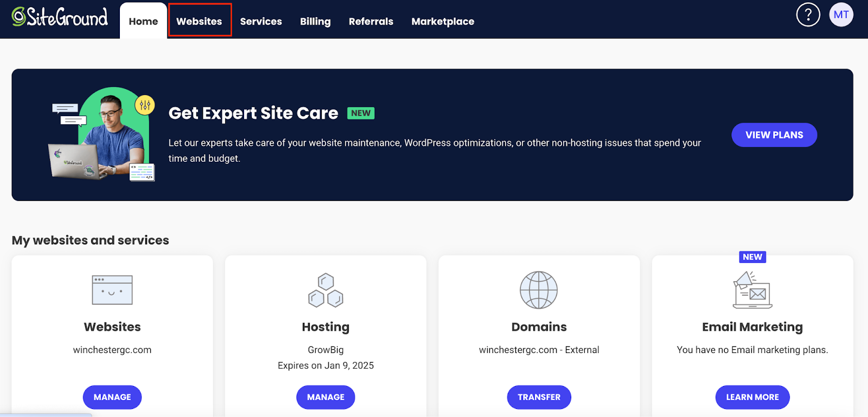
Task: Open the Referrals tab
Action: pyautogui.click(x=371, y=21)
